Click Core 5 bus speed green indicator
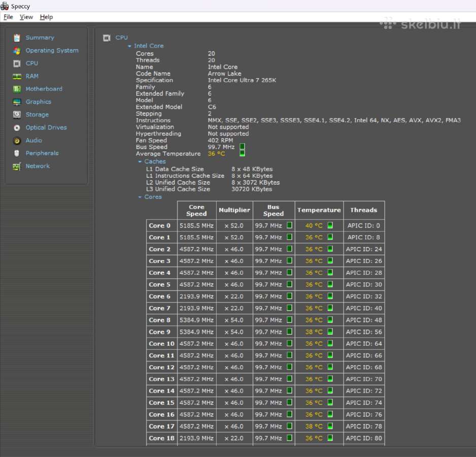476x457 pixels. (x=290, y=284)
